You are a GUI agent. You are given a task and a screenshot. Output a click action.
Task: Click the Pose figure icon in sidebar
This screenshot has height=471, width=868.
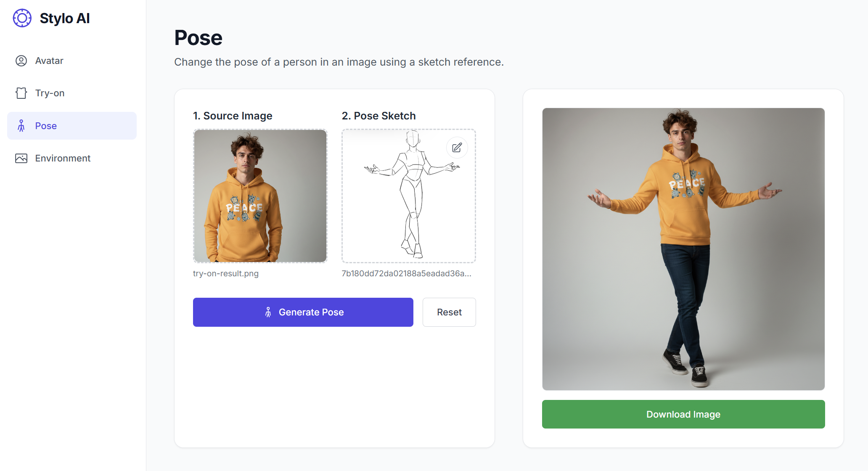[x=21, y=126]
